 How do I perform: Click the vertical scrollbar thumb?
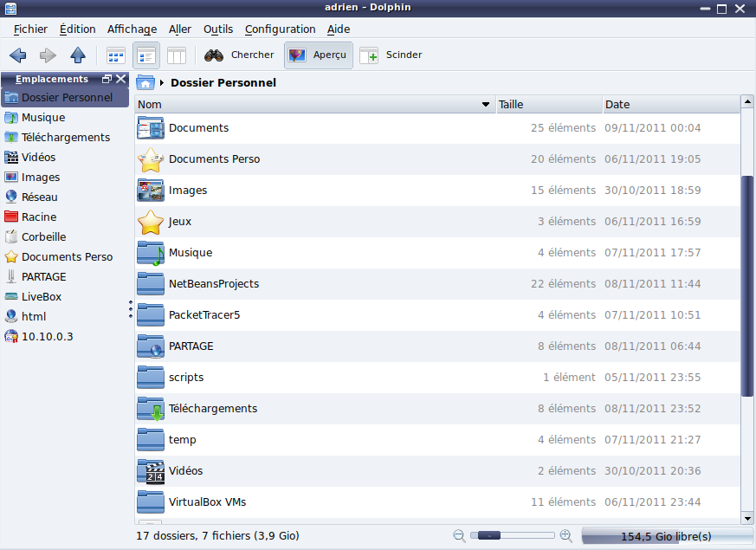point(747,287)
